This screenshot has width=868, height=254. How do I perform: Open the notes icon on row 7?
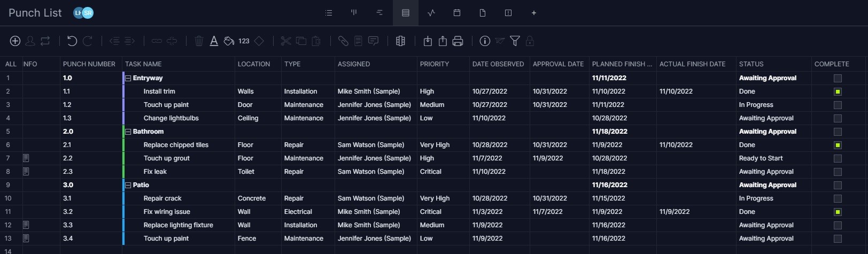[26, 158]
